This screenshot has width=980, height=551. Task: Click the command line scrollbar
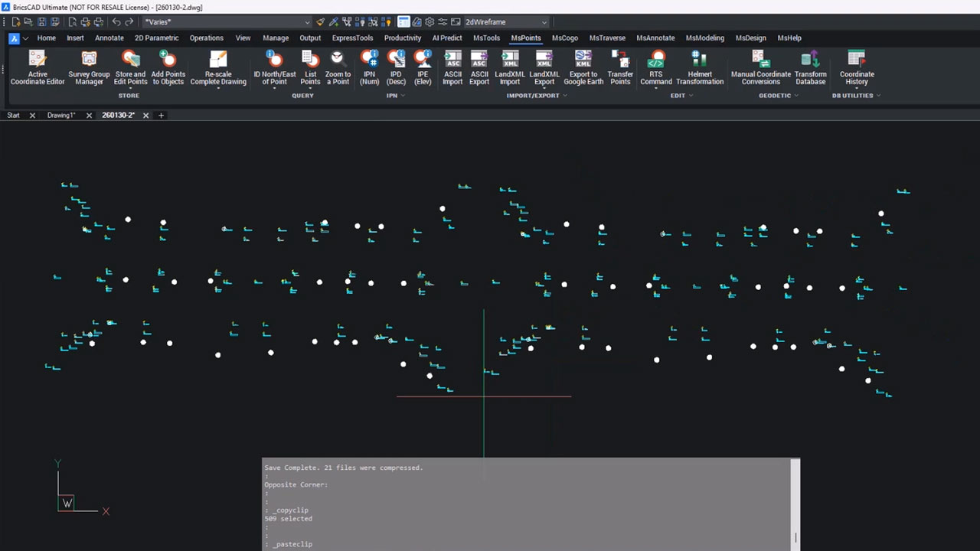pyautogui.click(x=796, y=505)
